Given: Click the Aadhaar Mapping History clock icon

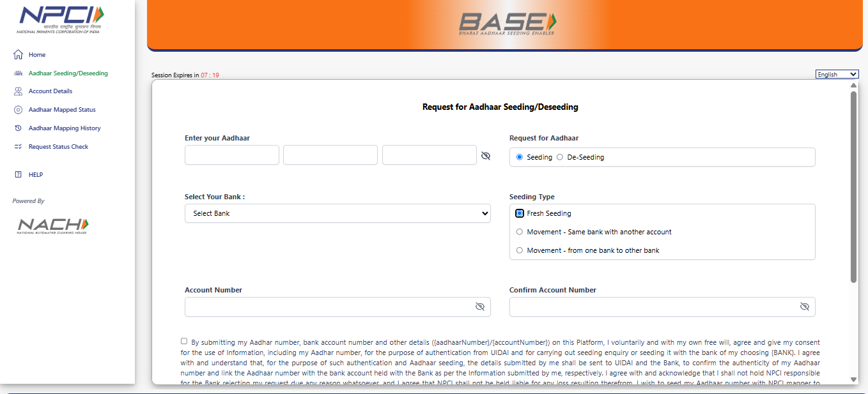Looking at the screenshot, I should (18, 128).
